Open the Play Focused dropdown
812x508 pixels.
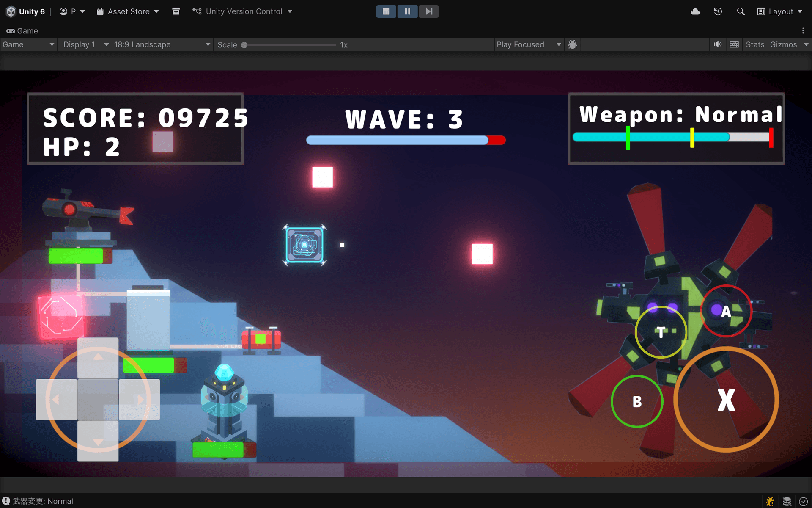529,44
